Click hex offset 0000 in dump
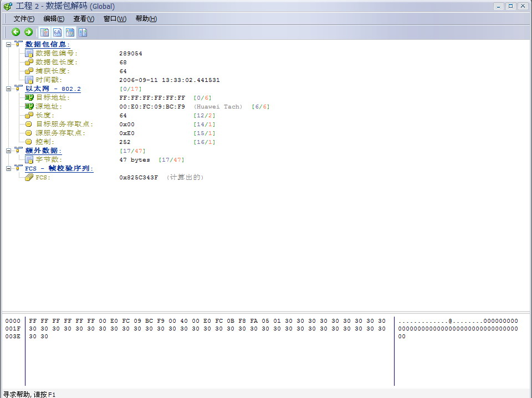This screenshot has width=532, height=398. (13, 321)
